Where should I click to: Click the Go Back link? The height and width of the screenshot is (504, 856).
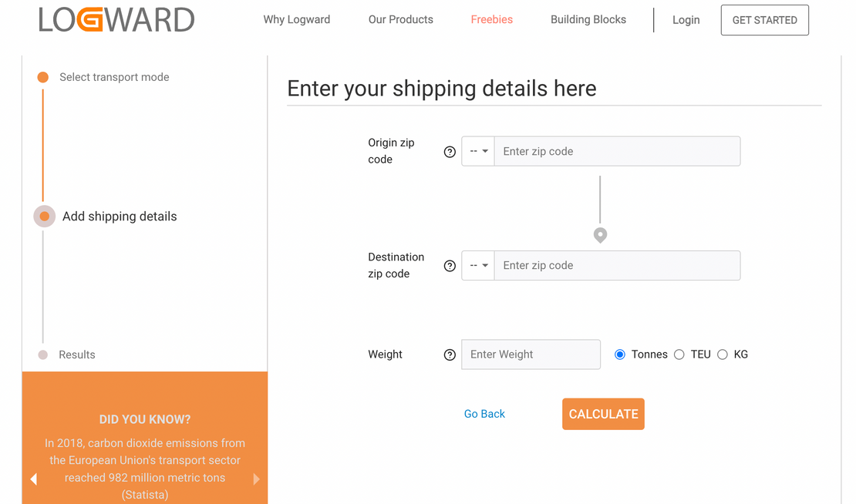point(484,414)
